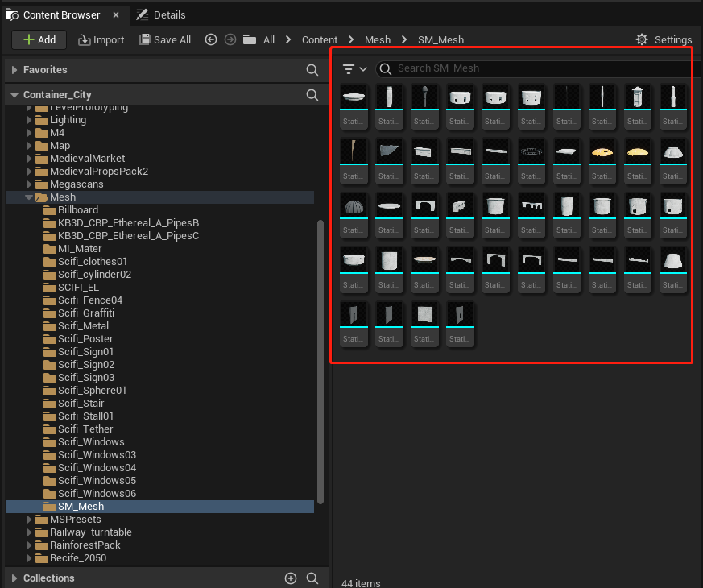This screenshot has width=703, height=588.
Task: Click the navigate forward arrow icon
Action: 230,39
